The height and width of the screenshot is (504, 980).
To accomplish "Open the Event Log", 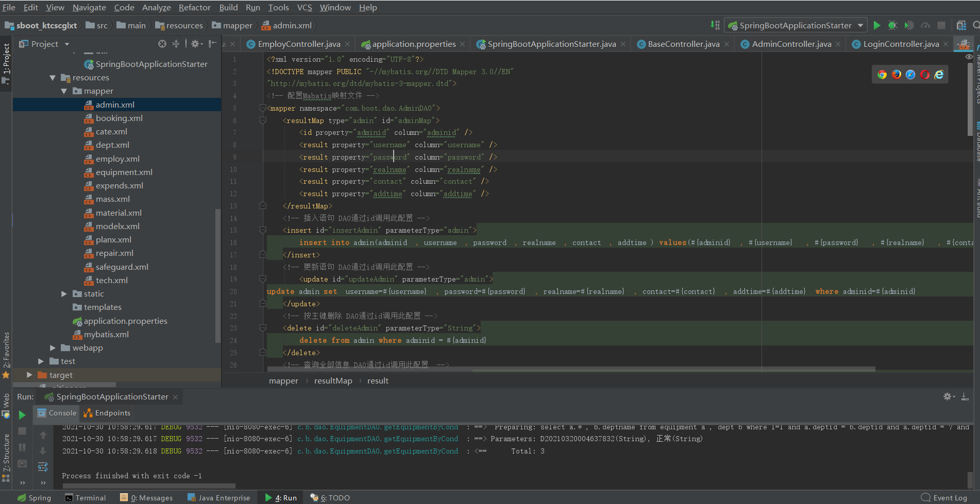I will click(x=944, y=498).
